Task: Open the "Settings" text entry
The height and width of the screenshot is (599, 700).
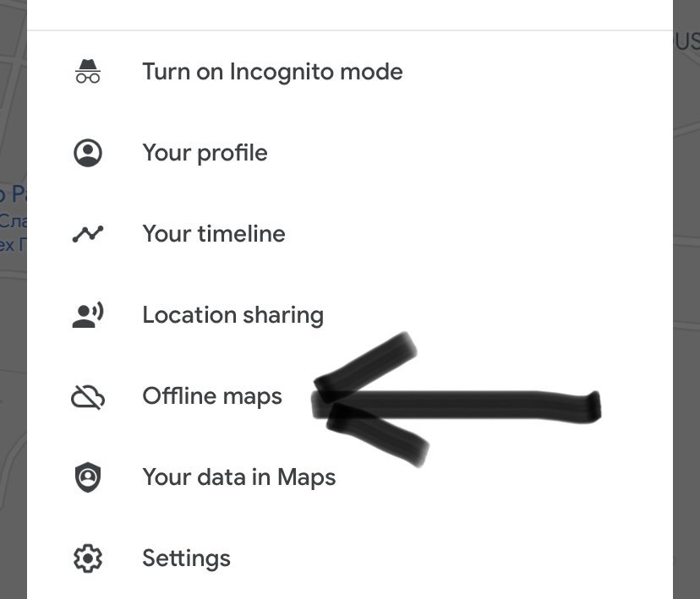Action: (186, 558)
